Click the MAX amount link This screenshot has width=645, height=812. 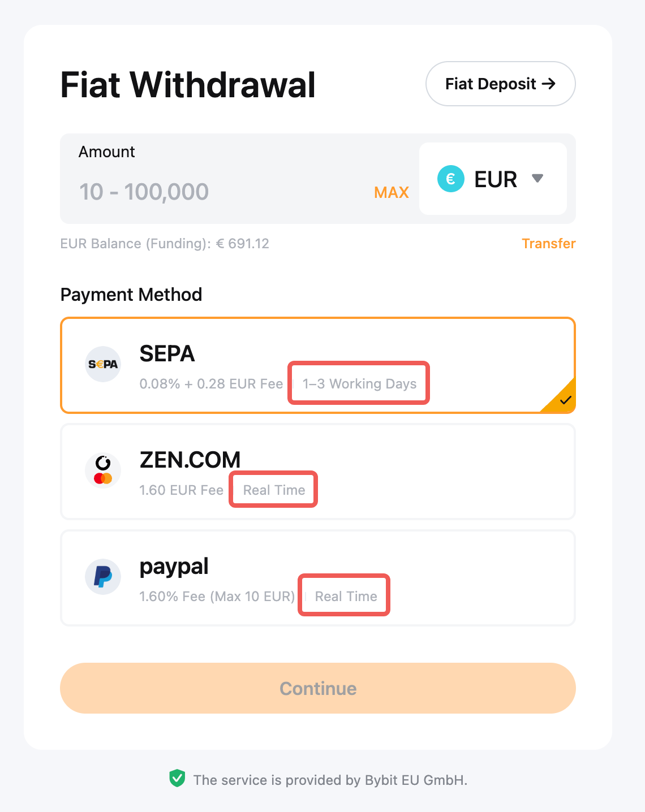click(391, 192)
